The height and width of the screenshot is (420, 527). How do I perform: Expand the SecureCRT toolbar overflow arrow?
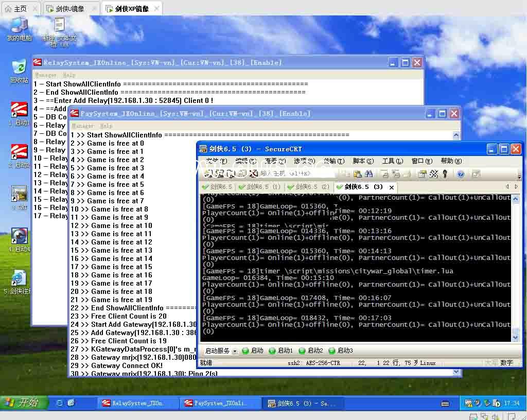click(519, 176)
